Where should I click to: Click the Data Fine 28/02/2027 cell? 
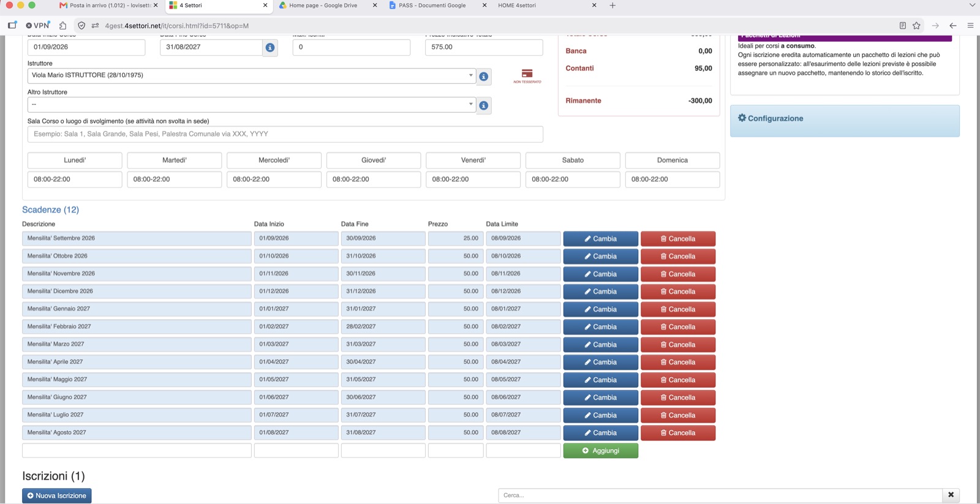point(383,326)
